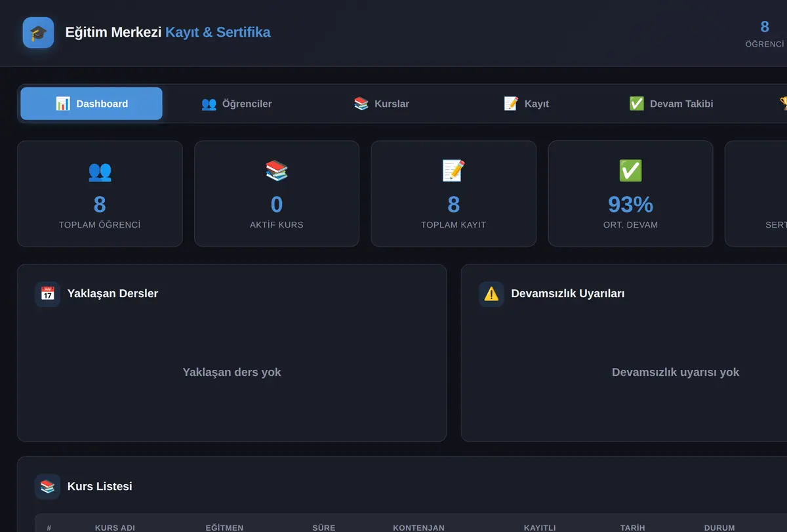
Task: Select the Devam Takibi tab
Action: (x=672, y=104)
